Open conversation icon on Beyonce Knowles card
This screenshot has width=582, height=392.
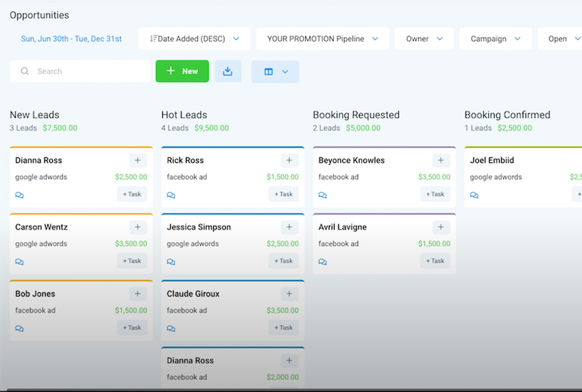point(323,195)
